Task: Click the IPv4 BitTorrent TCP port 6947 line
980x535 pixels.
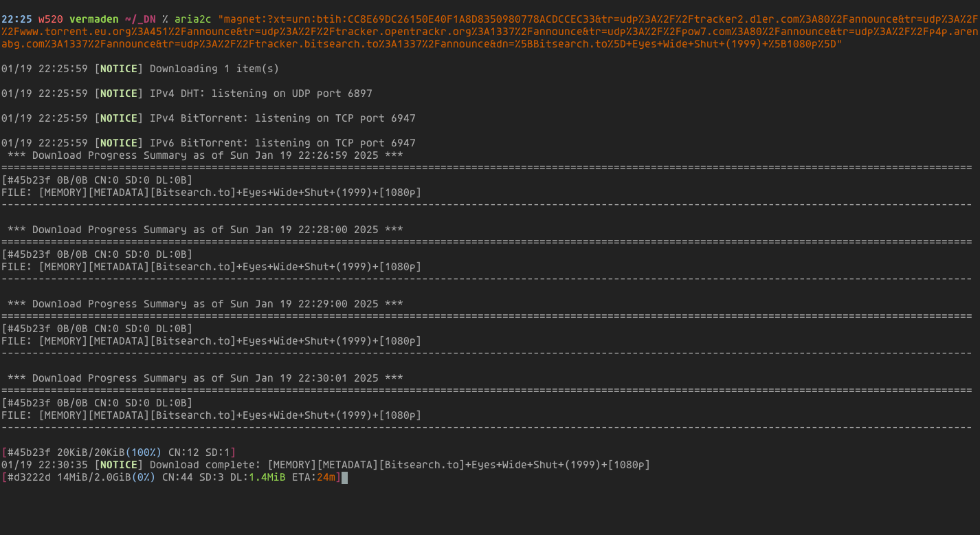Action: tap(208, 118)
